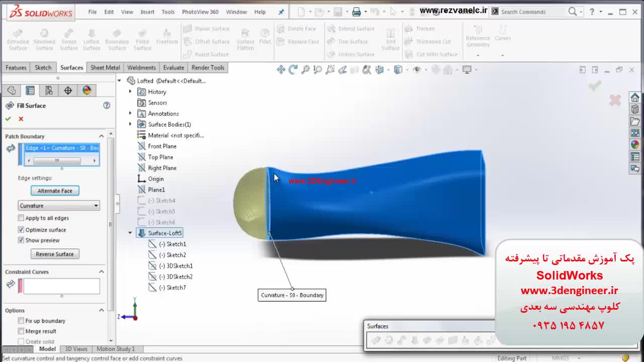Enable the Apply to all edges checkbox
Image resolution: width=644 pixels, height=362 pixels.
(x=21, y=218)
